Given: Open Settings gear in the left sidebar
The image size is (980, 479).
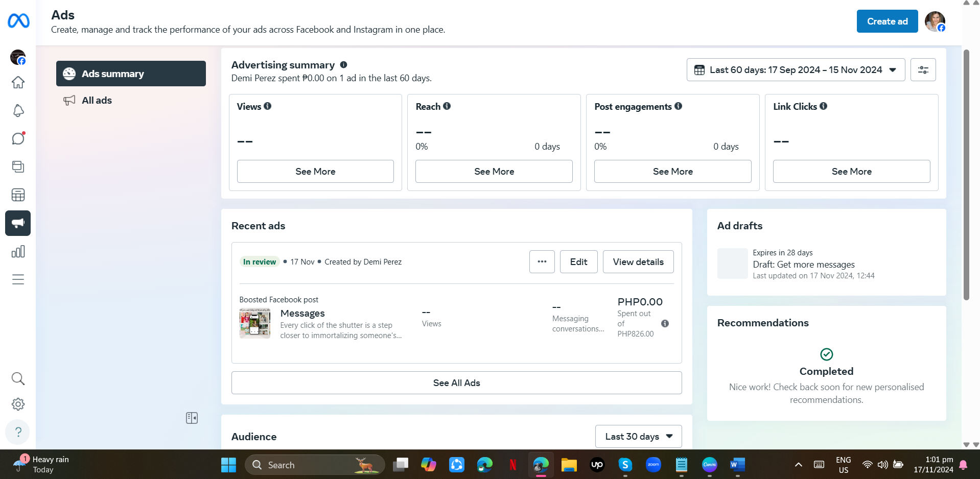Looking at the screenshot, I should (x=18, y=404).
